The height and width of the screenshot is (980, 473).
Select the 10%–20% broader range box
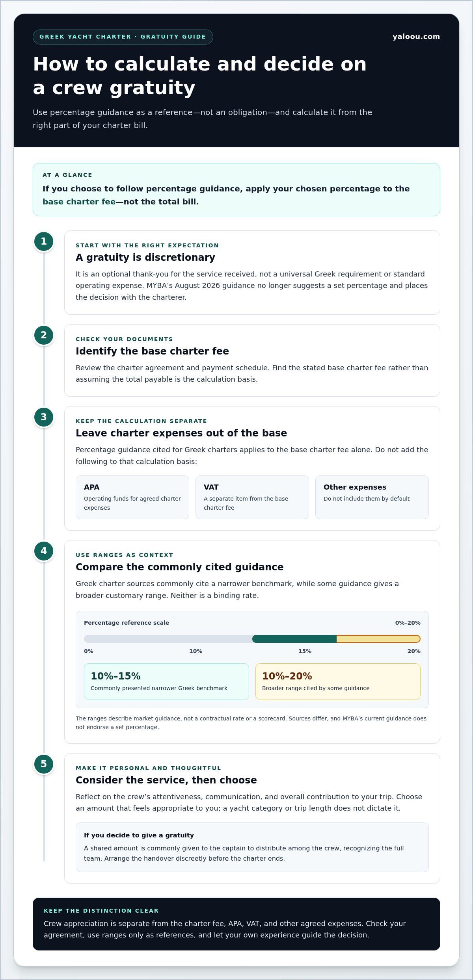(338, 682)
